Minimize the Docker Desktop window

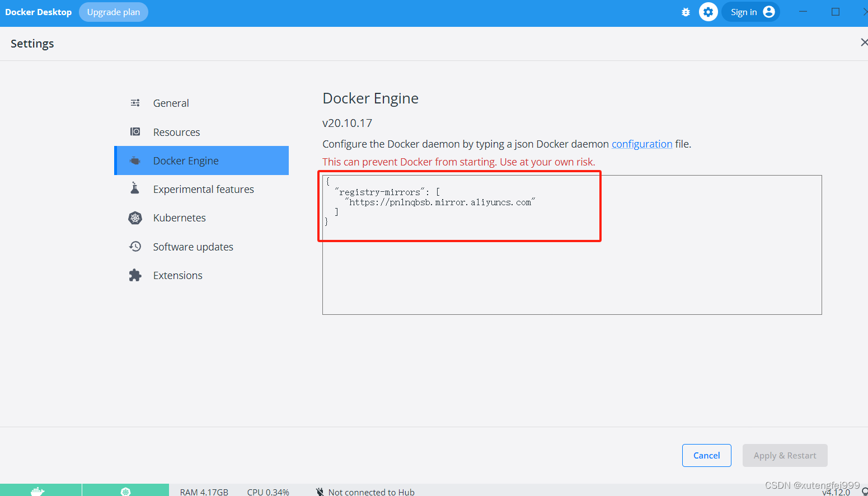tap(803, 12)
